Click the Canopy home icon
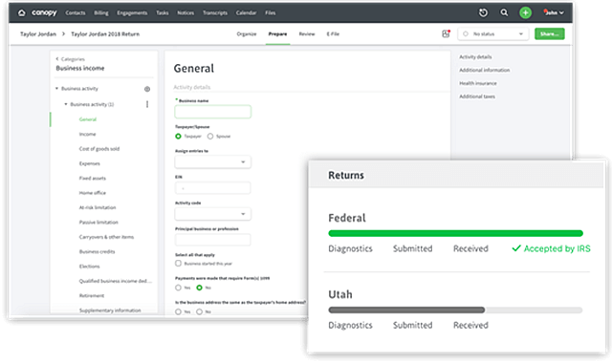Image resolution: width=612 pixels, height=364 pixels. point(22,12)
